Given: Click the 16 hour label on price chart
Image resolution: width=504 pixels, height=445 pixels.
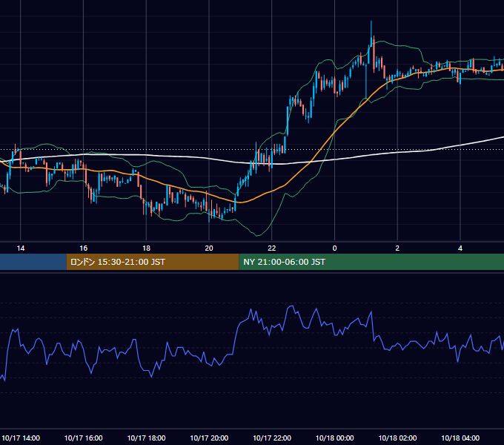Looking at the screenshot, I should coord(83,248).
